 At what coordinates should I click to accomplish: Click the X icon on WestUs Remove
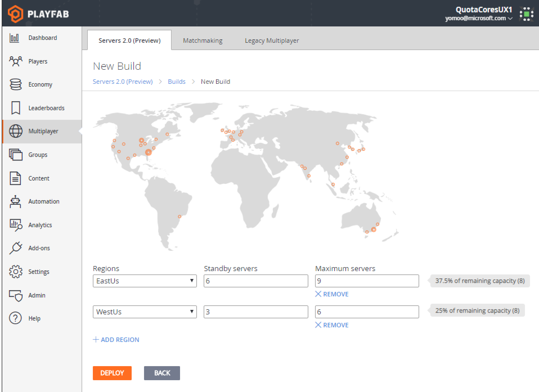coord(318,325)
